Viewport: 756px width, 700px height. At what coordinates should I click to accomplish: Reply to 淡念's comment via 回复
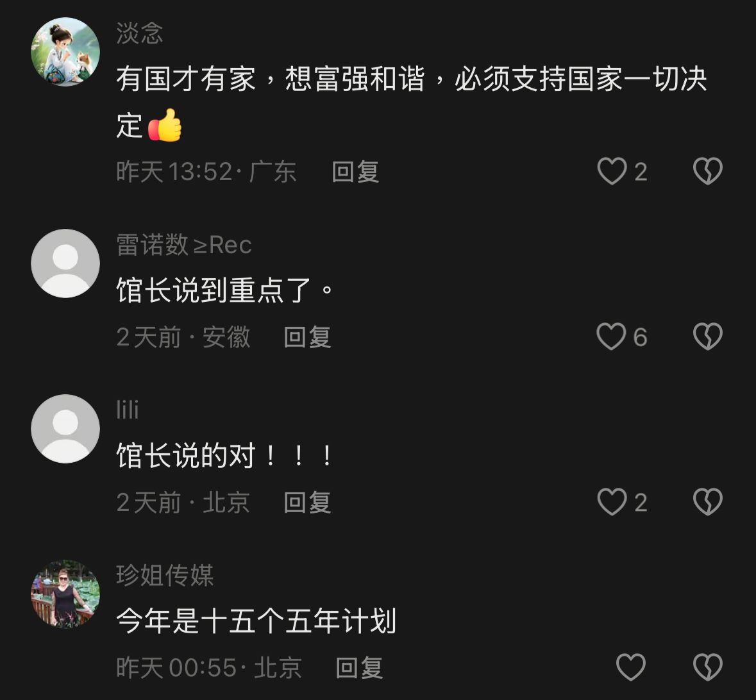click(355, 172)
